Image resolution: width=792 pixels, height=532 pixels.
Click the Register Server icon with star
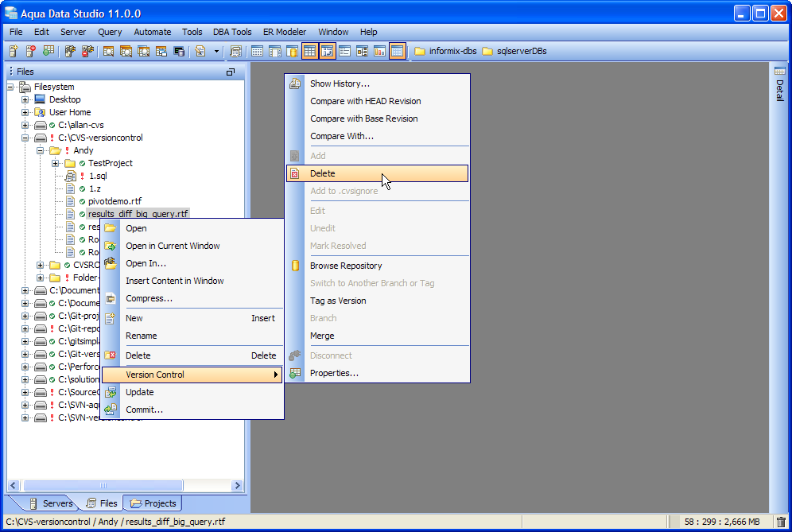tap(14, 51)
